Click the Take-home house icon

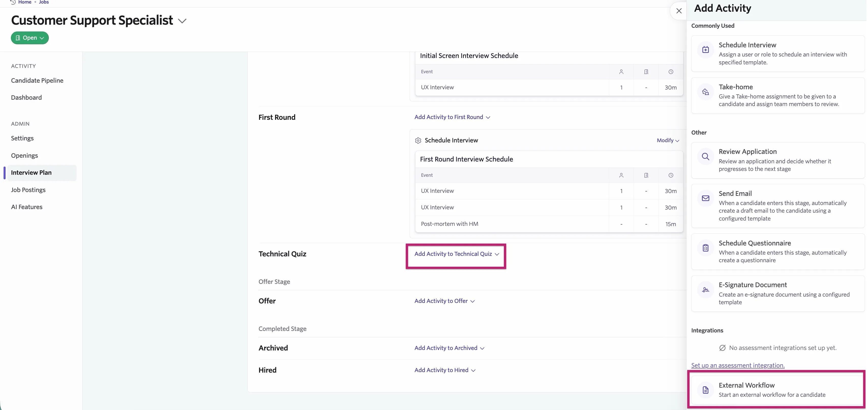(705, 92)
